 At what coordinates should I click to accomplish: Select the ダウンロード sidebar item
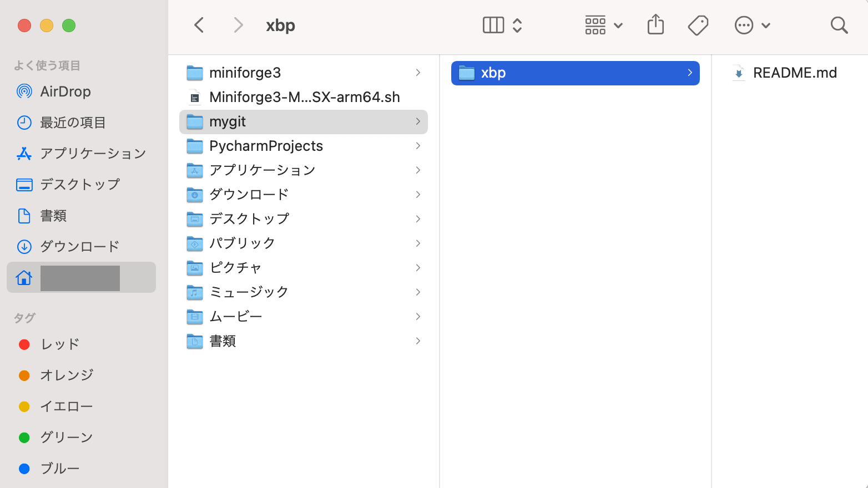tap(79, 246)
